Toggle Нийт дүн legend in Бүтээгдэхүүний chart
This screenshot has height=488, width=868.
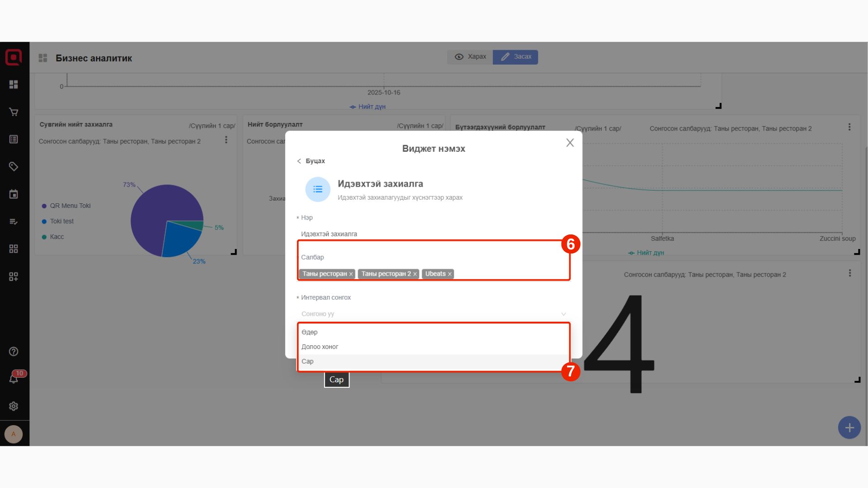click(646, 253)
